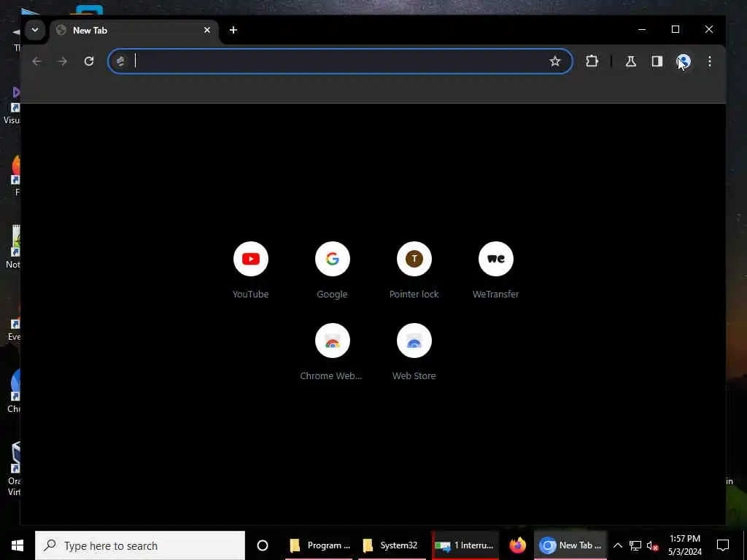Go back to the previous page
Viewport: 747px width, 560px height.
[36, 61]
